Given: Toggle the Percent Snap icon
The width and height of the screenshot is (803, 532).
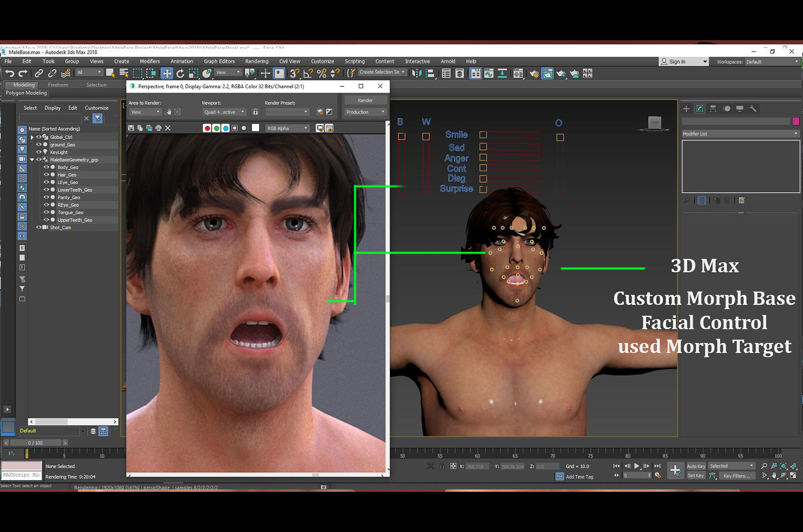Looking at the screenshot, I should [322, 73].
